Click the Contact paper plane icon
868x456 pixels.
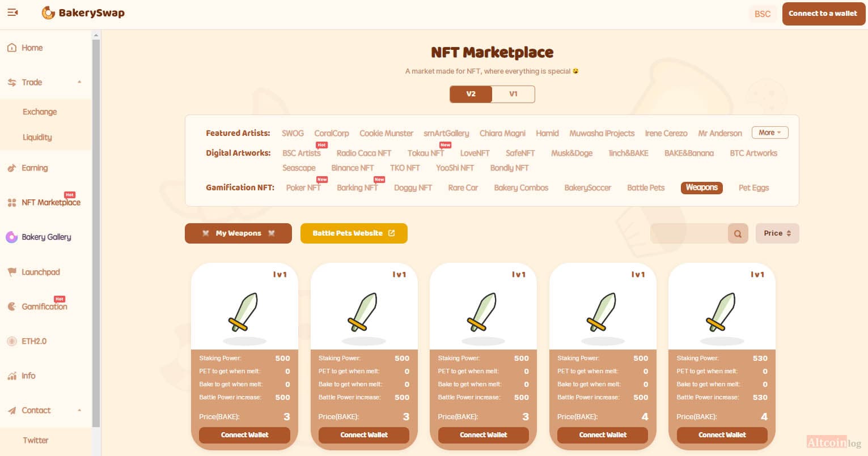pyautogui.click(x=11, y=410)
